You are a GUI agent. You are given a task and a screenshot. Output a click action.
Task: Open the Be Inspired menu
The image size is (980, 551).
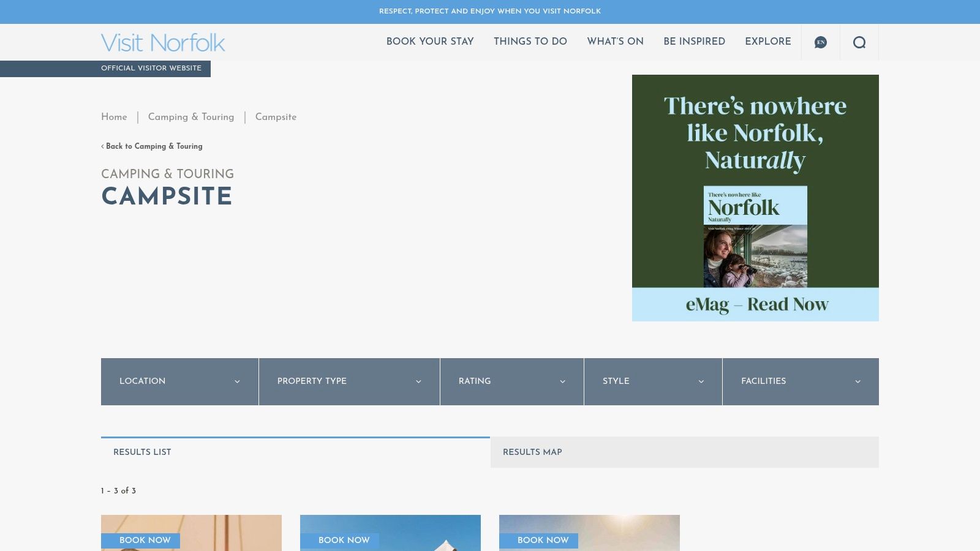pos(695,42)
